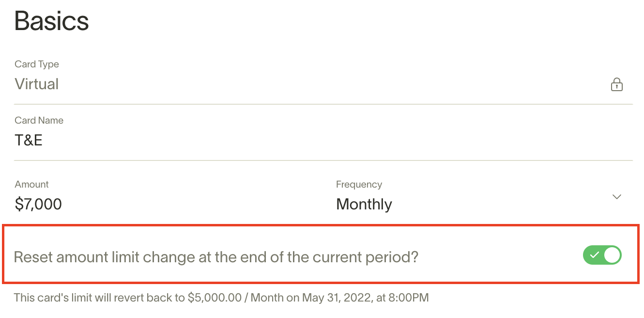Disable the reset amount limit toggle
Viewport: 644px width, 318px height.
point(602,255)
